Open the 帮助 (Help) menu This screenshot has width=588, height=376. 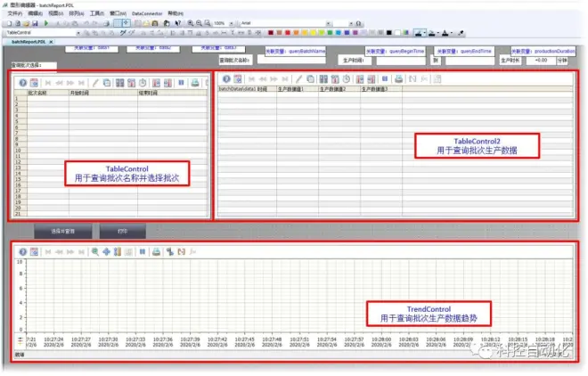pyautogui.click(x=176, y=13)
